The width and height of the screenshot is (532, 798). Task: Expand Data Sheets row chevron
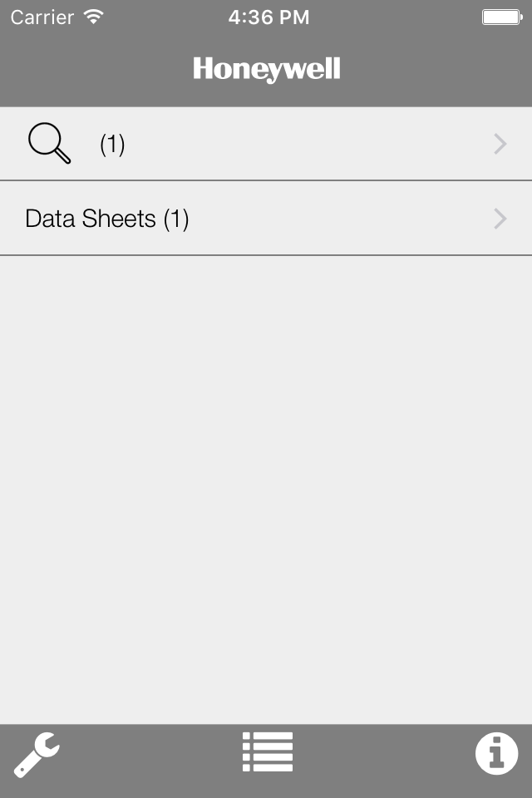[500, 219]
